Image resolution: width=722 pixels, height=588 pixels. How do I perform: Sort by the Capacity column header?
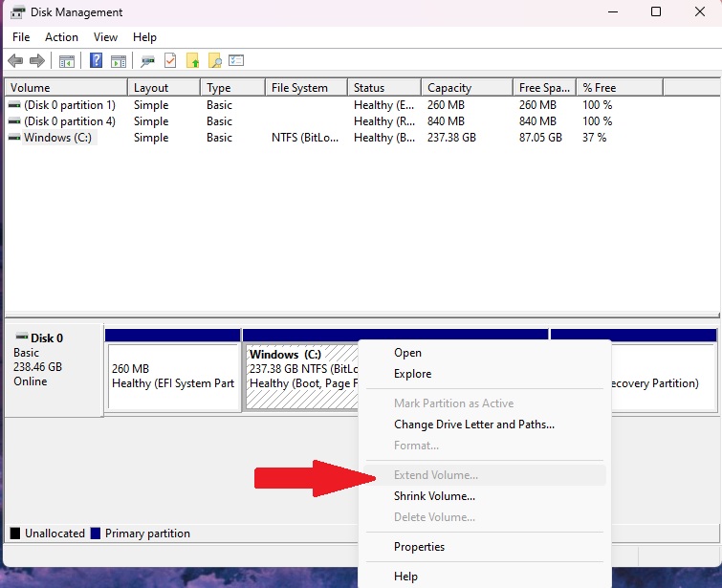(468, 88)
